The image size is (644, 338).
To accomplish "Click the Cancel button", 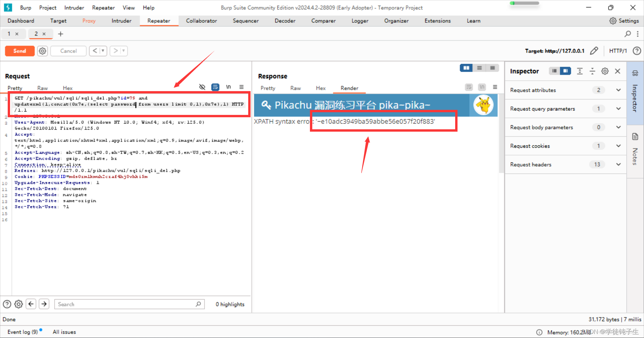I will (x=68, y=51).
